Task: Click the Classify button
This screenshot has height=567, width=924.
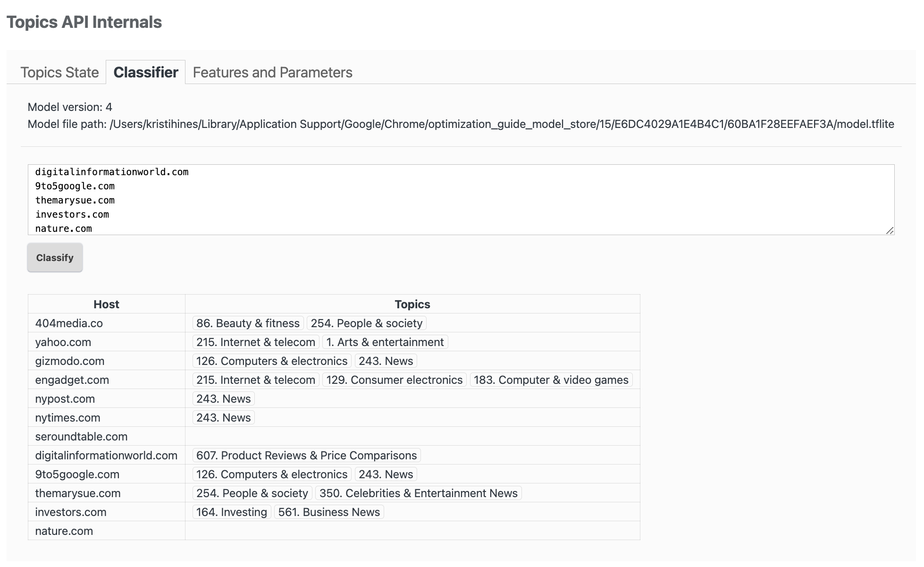Action: (x=55, y=257)
